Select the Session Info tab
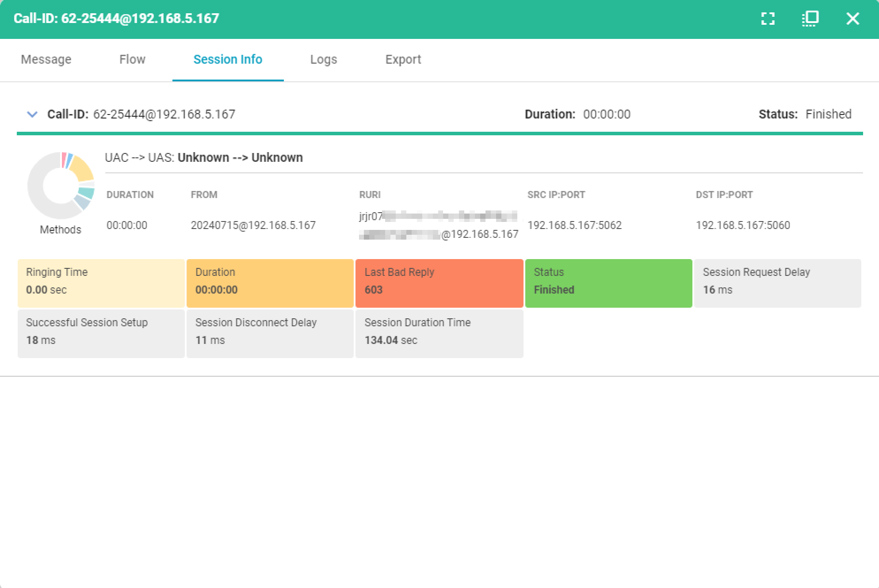This screenshot has height=588, width=879. pos(228,59)
